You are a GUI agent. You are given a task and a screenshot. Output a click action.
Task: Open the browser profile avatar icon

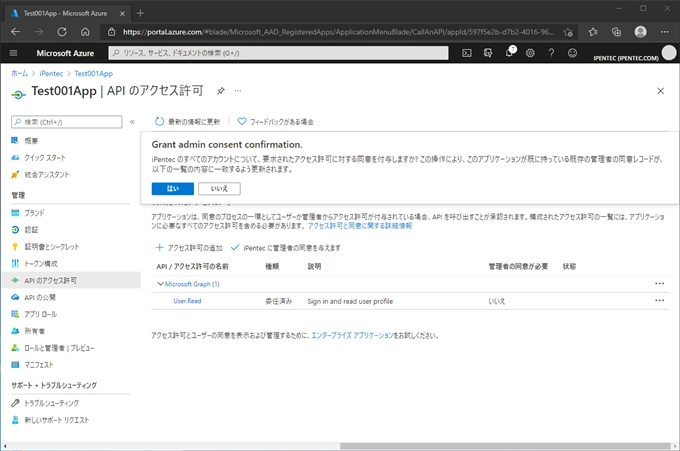tap(641, 32)
